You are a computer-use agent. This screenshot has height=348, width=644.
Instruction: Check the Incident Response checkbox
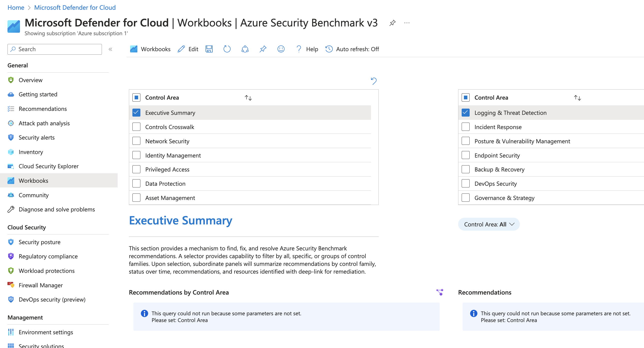465,127
